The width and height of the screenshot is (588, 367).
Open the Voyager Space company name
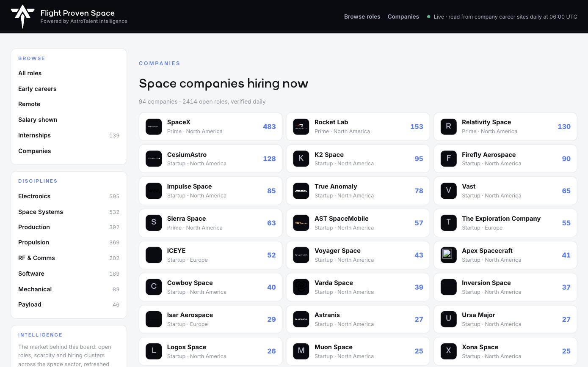coord(337,251)
